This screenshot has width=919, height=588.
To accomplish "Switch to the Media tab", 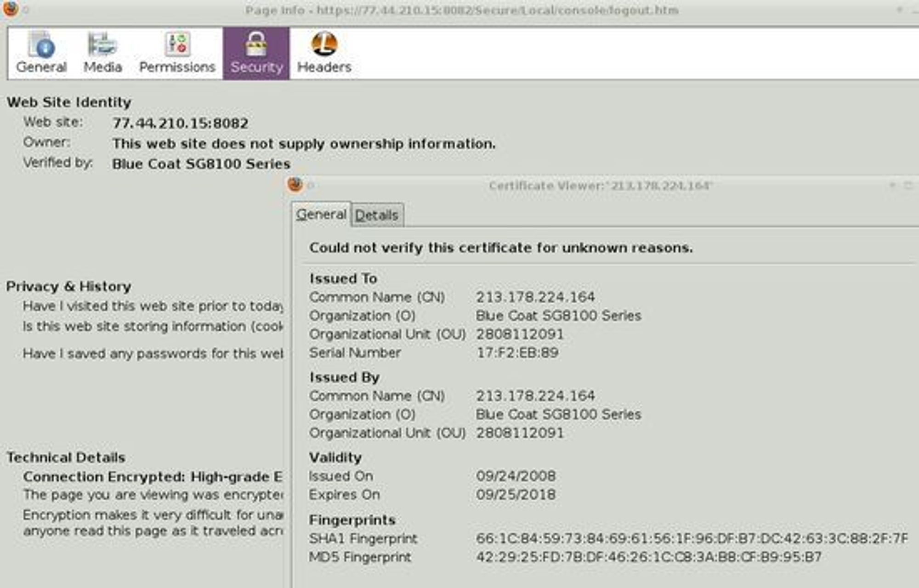I will click(x=102, y=53).
